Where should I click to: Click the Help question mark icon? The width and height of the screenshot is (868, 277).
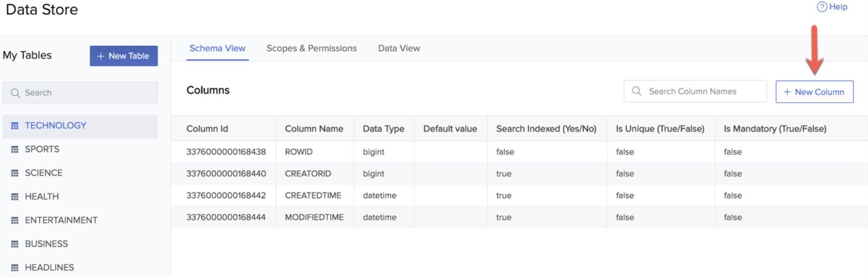point(822,7)
